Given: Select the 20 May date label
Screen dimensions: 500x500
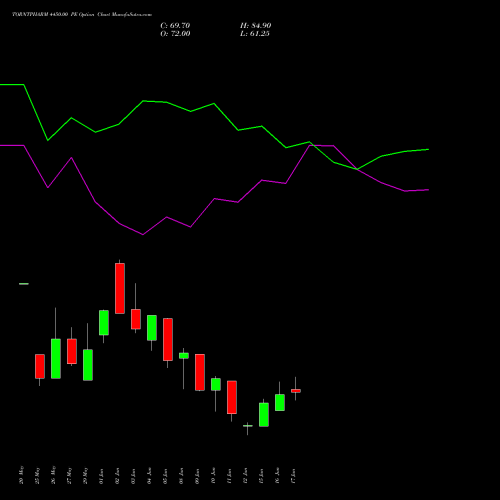Looking at the screenshot, I should tap(22, 475).
